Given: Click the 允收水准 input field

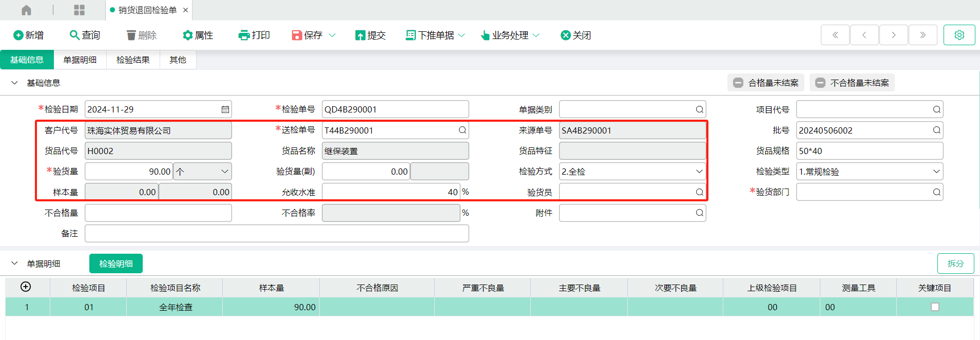Looking at the screenshot, I should 391,192.
